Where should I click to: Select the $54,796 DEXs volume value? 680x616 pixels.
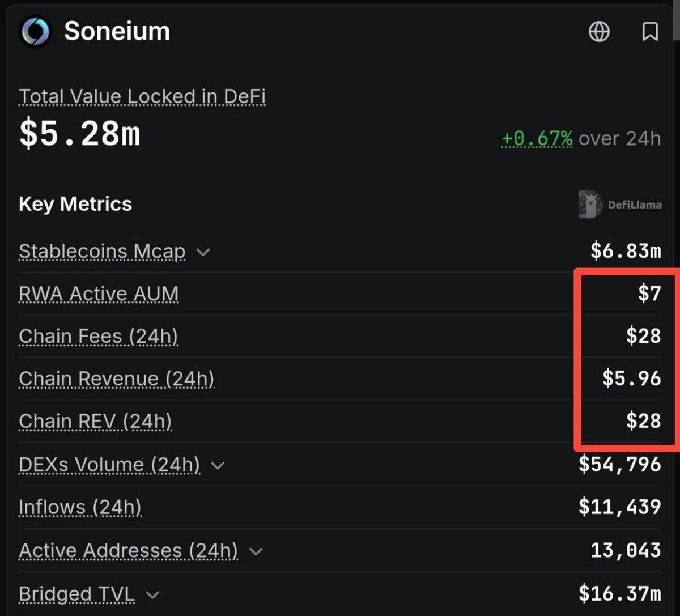pos(620,464)
